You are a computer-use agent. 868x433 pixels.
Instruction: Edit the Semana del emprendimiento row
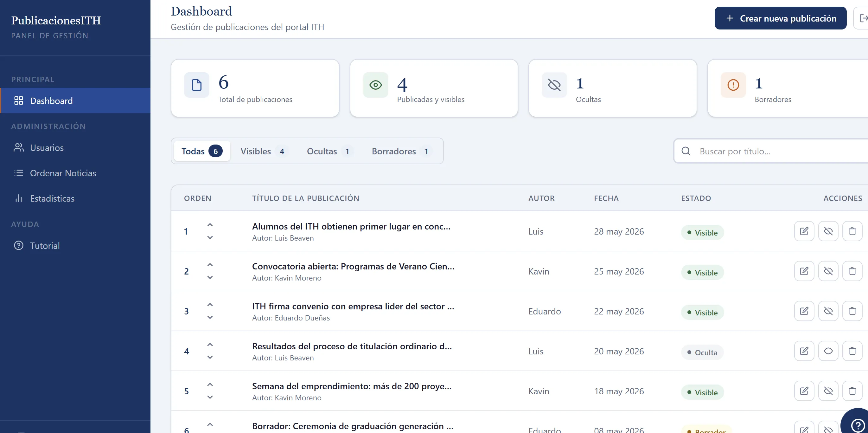coord(804,391)
